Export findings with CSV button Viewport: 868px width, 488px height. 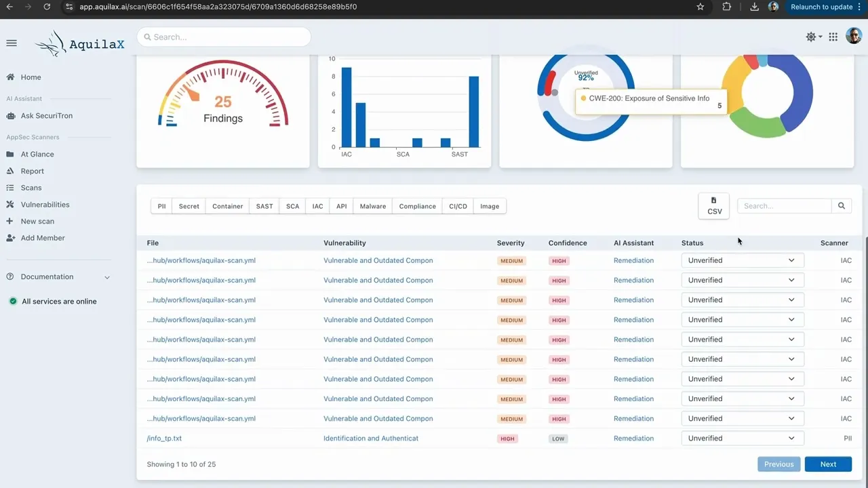(x=714, y=206)
